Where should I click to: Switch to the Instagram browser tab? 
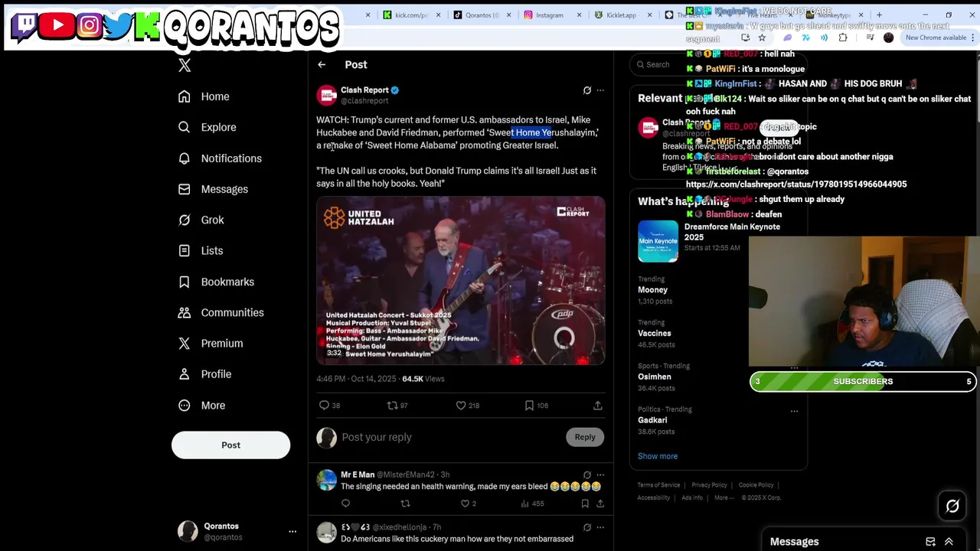(552, 15)
